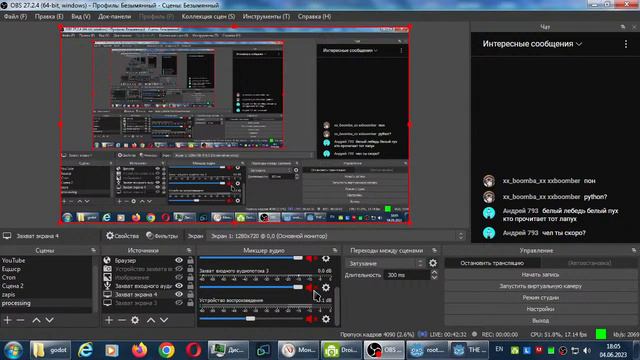This screenshot has height=360, width=640.
Task: Open Файл menu
Action: [x=15, y=17]
